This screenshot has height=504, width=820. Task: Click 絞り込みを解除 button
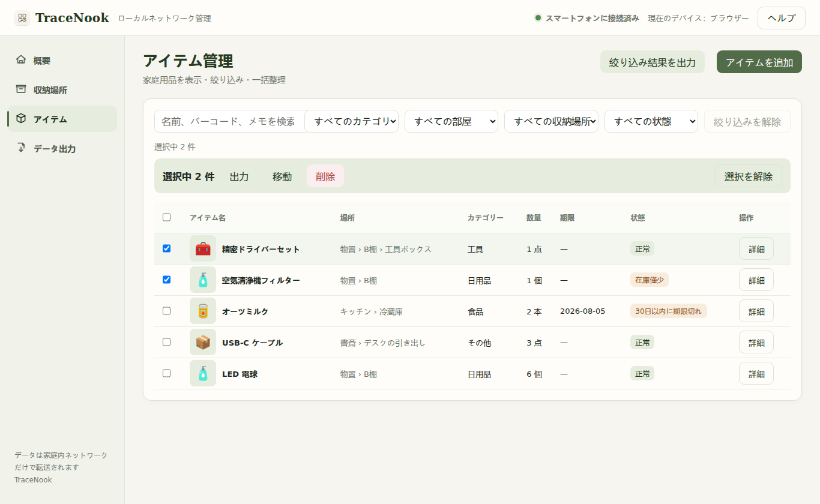(x=747, y=121)
